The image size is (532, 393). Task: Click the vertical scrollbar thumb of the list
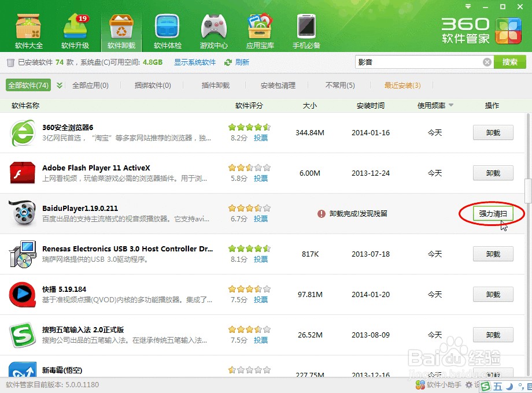click(x=527, y=191)
